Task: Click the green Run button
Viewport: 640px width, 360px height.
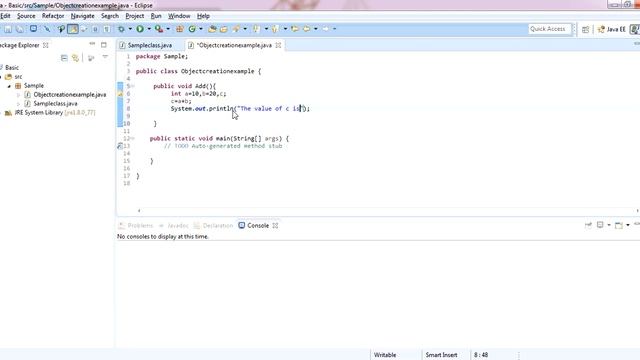Action: click(x=140, y=29)
